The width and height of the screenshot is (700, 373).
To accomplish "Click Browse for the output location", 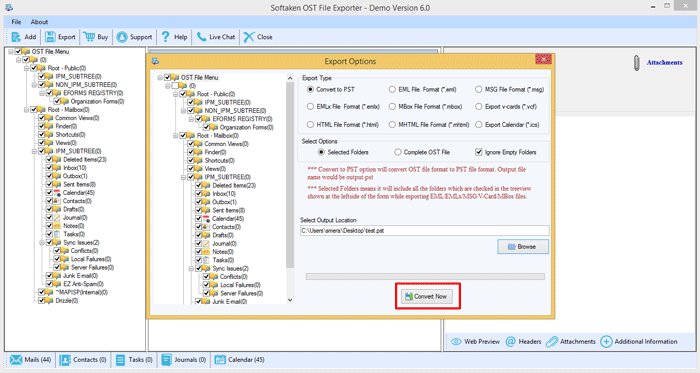I will tap(523, 247).
